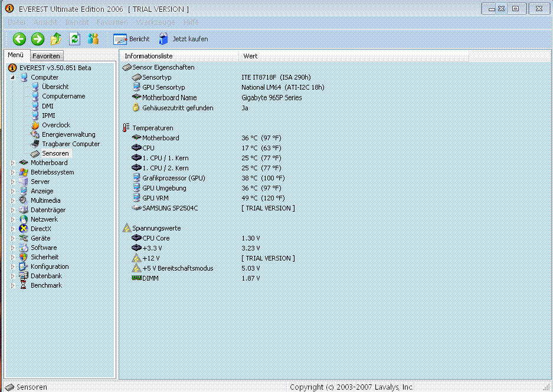Expand the Netzwerk tree node
The height and width of the screenshot is (392, 553).
coord(13,219)
